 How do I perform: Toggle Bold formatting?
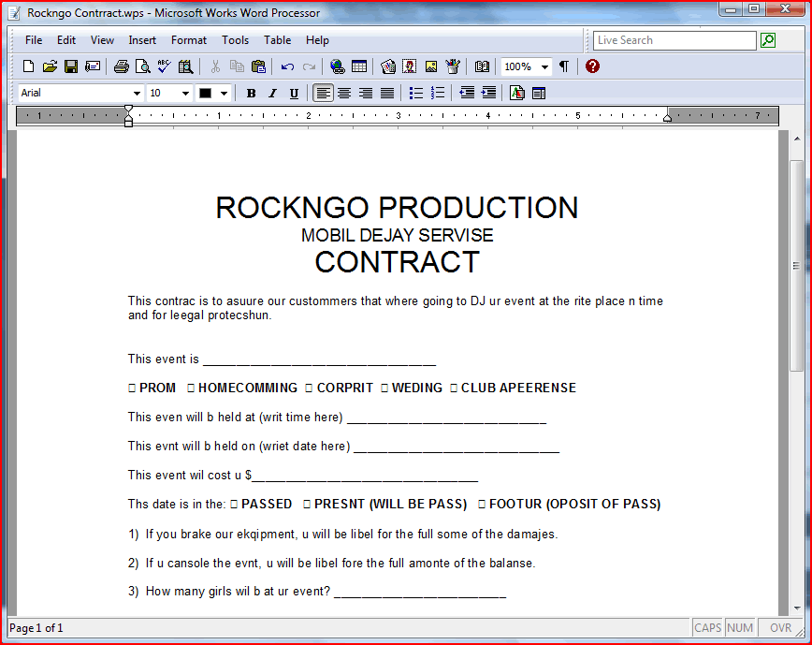point(251,93)
